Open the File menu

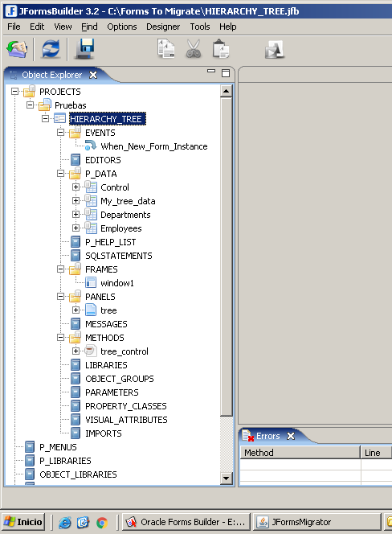(14, 27)
